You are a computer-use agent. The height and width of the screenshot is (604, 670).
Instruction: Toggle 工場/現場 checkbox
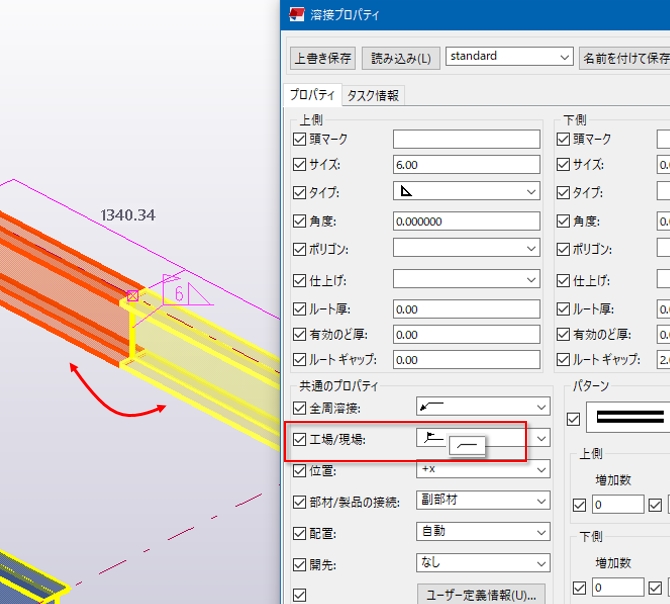pyautogui.click(x=300, y=439)
